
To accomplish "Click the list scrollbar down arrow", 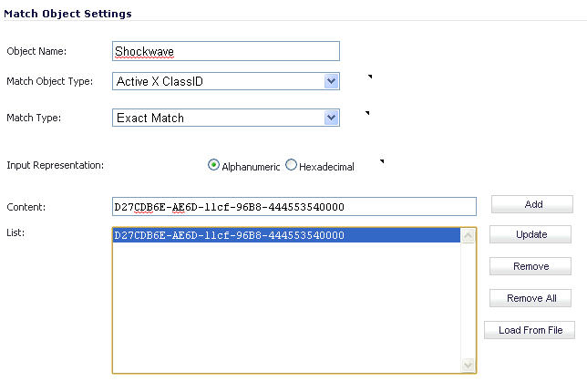I will point(468,365).
